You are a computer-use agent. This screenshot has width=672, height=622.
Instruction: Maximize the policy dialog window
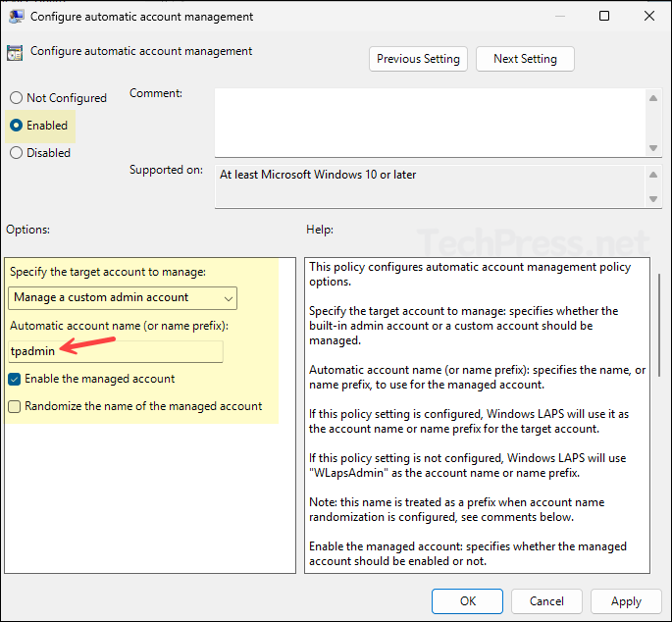point(604,16)
